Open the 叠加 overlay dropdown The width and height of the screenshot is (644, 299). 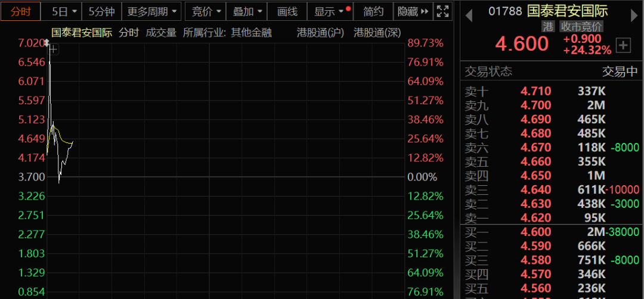click(247, 11)
